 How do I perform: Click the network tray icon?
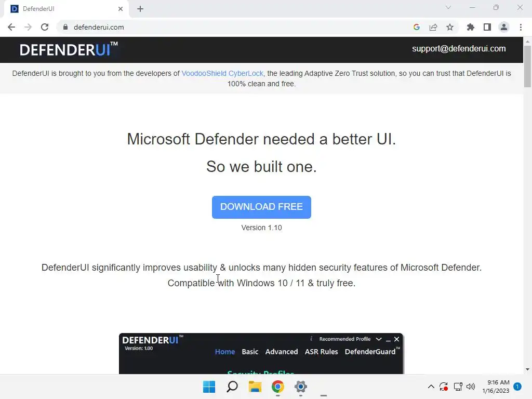tap(458, 387)
